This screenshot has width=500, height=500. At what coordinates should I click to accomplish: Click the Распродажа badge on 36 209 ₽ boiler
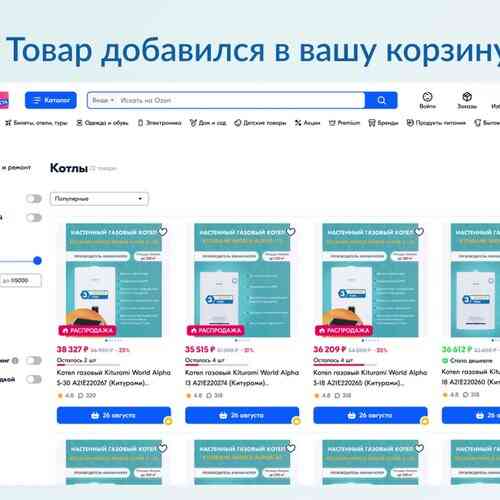pos(344,330)
